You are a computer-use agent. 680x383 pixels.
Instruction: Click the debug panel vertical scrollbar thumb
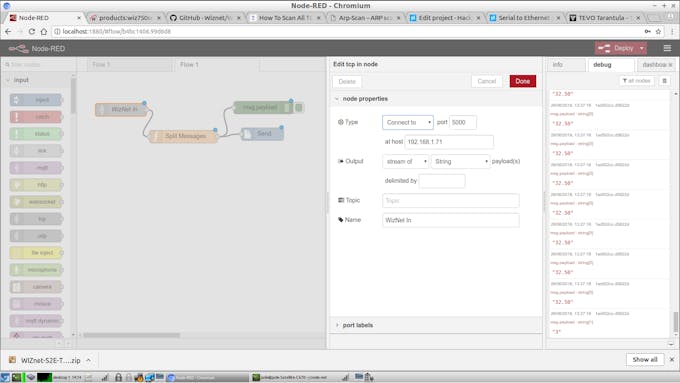click(x=675, y=322)
